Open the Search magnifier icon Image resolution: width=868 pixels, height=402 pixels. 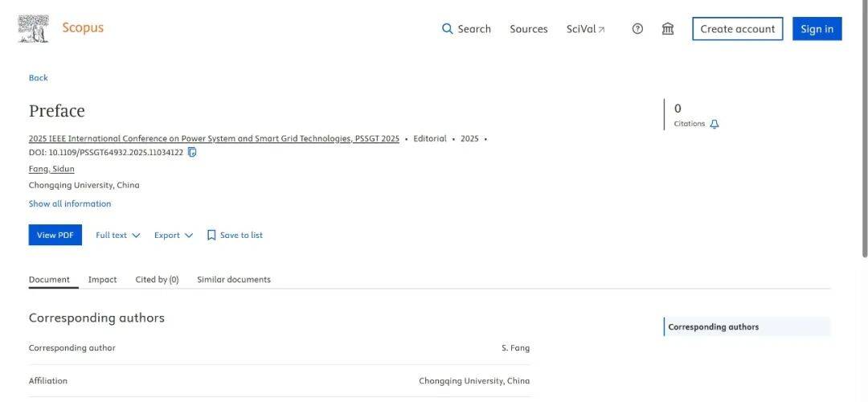coord(448,29)
